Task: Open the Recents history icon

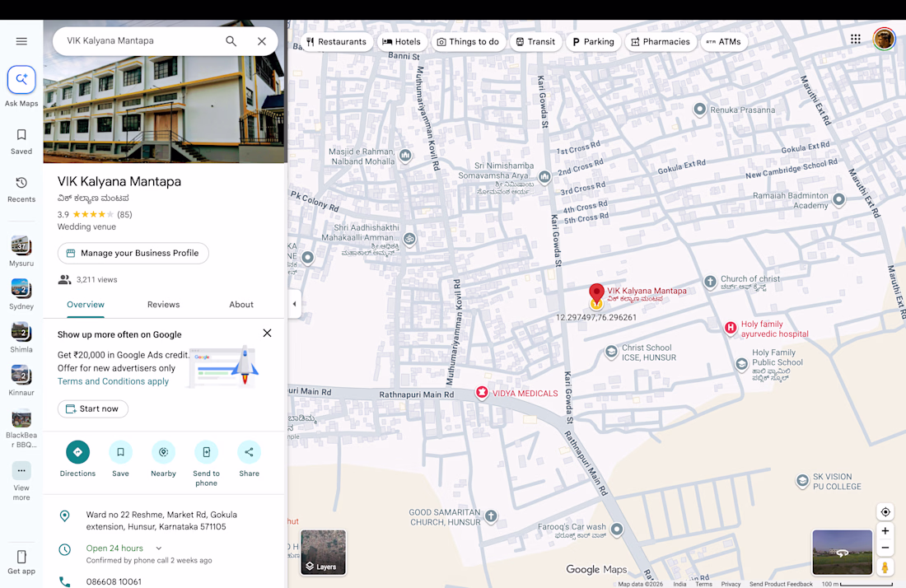Action: [21, 183]
